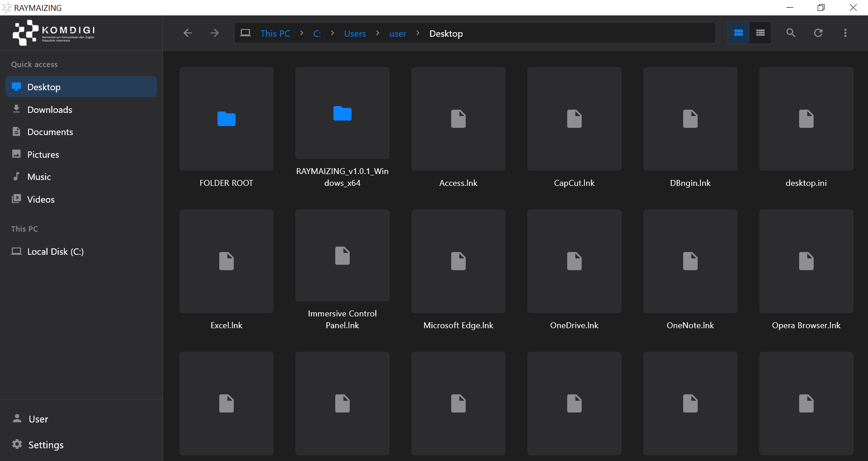Click the Excel.lnk file name
Viewport: 868px width, 461px height.
click(x=227, y=325)
